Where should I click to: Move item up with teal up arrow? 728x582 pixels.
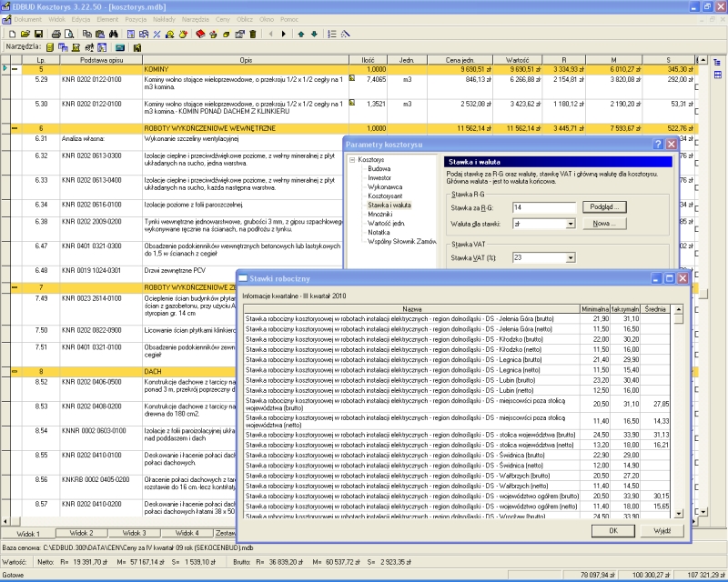click(x=301, y=34)
